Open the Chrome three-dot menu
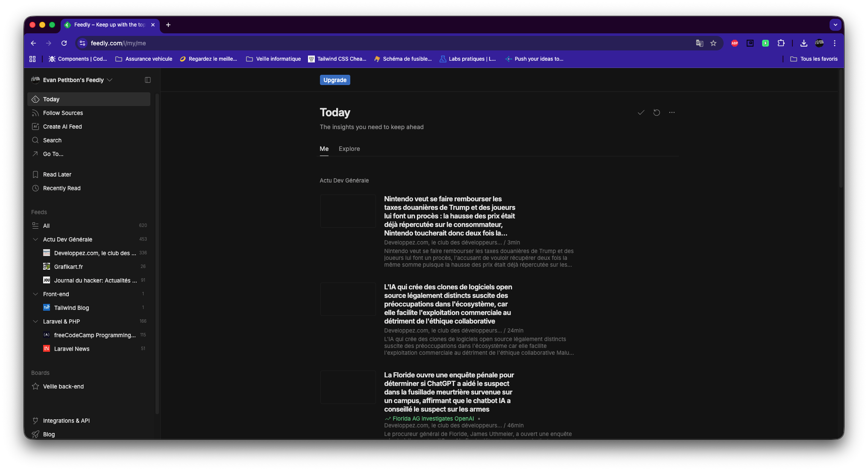The height and width of the screenshot is (471, 868). pos(835,43)
